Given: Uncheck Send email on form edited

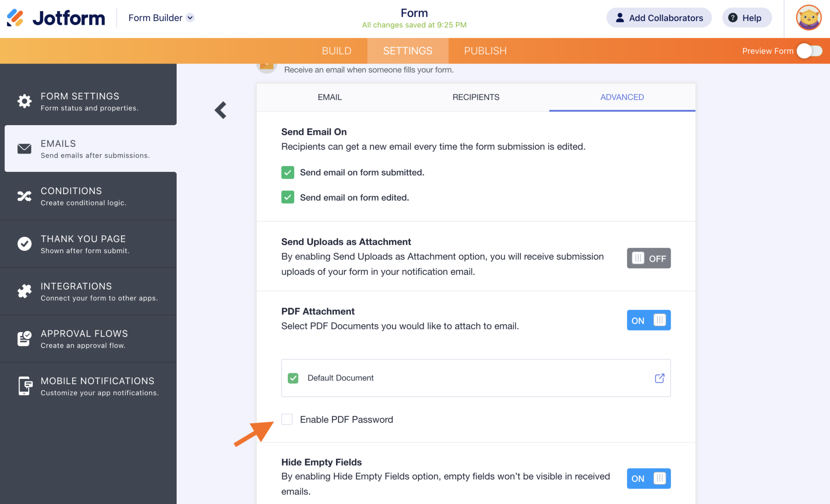Looking at the screenshot, I should 287,197.
